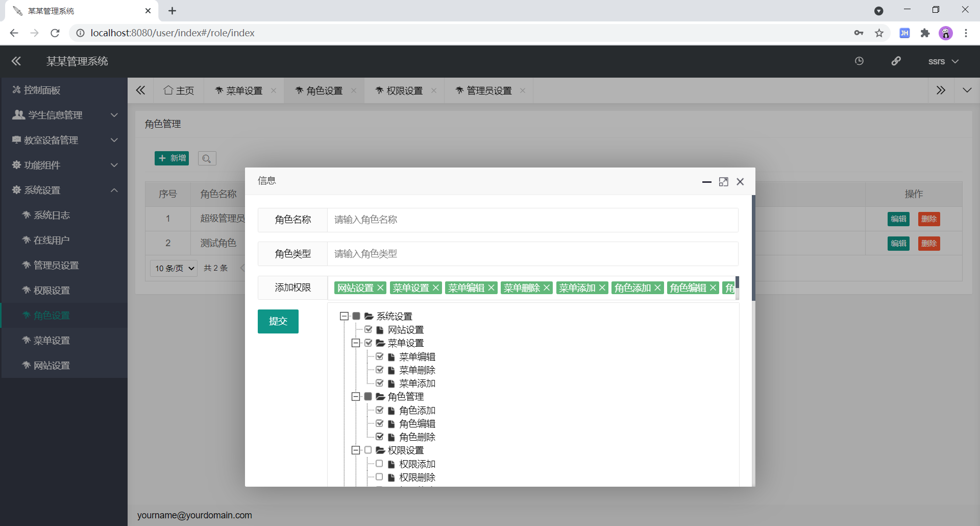Screen dimensions: 980x526
Task: Collapse the sidebar using double-left-arrow icon
Action: 16,61
